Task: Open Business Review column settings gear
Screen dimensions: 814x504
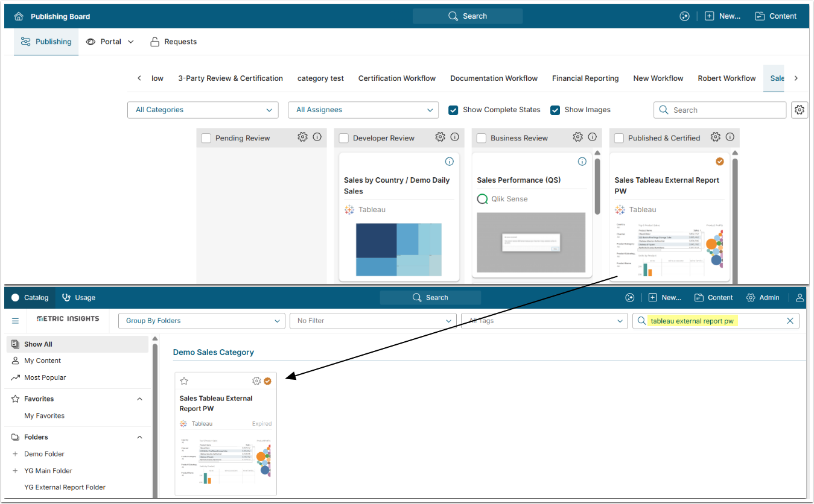Action: [x=577, y=137]
